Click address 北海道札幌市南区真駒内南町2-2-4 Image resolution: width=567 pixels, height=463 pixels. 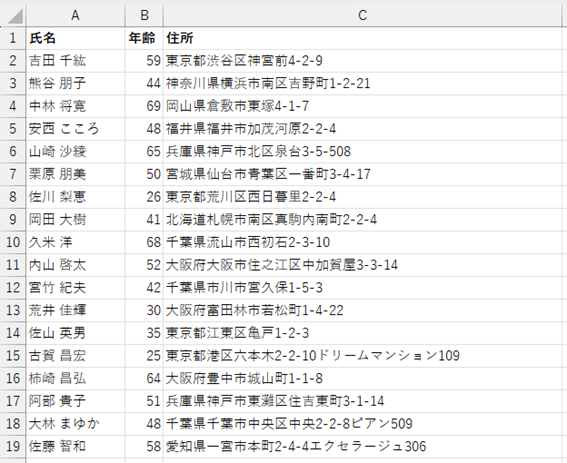click(362, 220)
